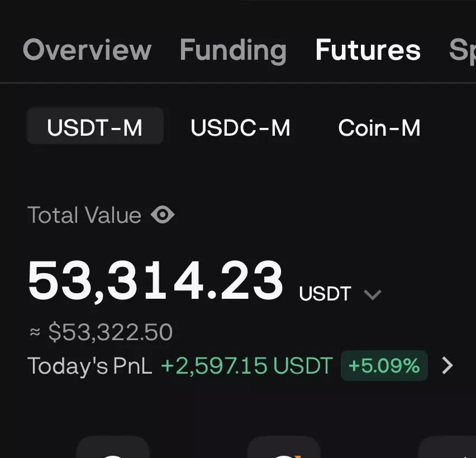The width and height of the screenshot is (476, 458).
Task: Open PnL details with right chevron
Action: point(448,366)
